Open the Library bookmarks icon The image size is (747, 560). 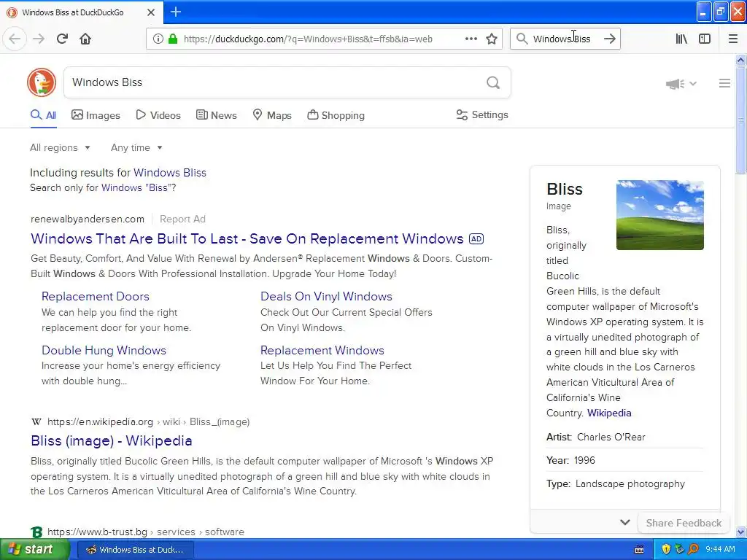681,39
